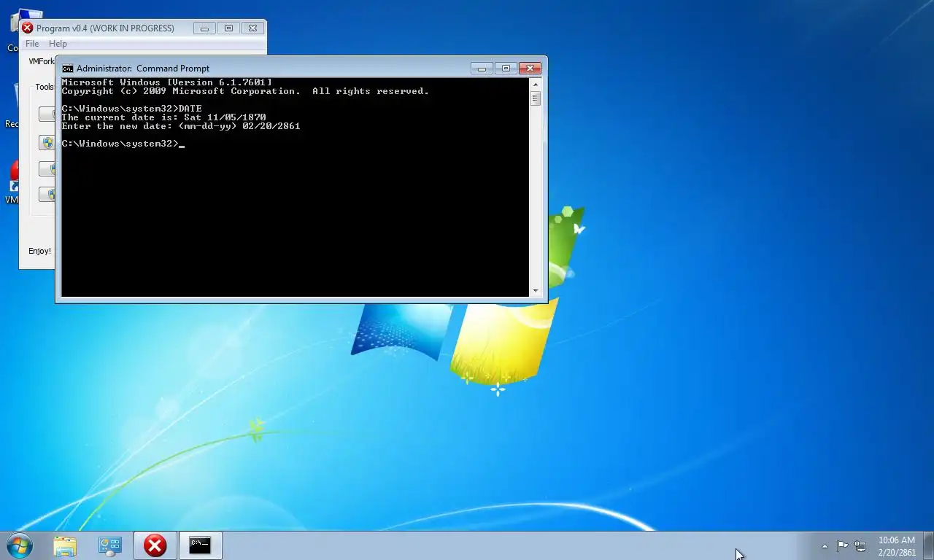Minimize the Program v0.4 window
Viewport: 934px width, 560px height.
click(x=204, y=28)
